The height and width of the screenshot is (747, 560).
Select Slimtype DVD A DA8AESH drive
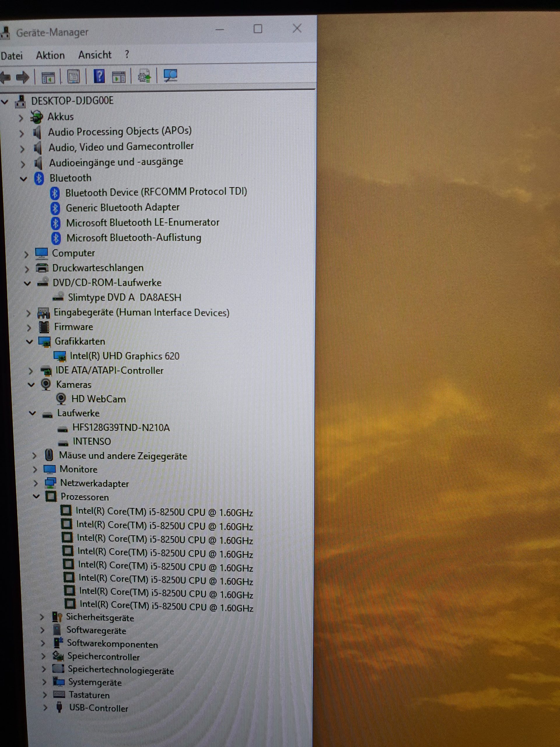pos(124,298)
